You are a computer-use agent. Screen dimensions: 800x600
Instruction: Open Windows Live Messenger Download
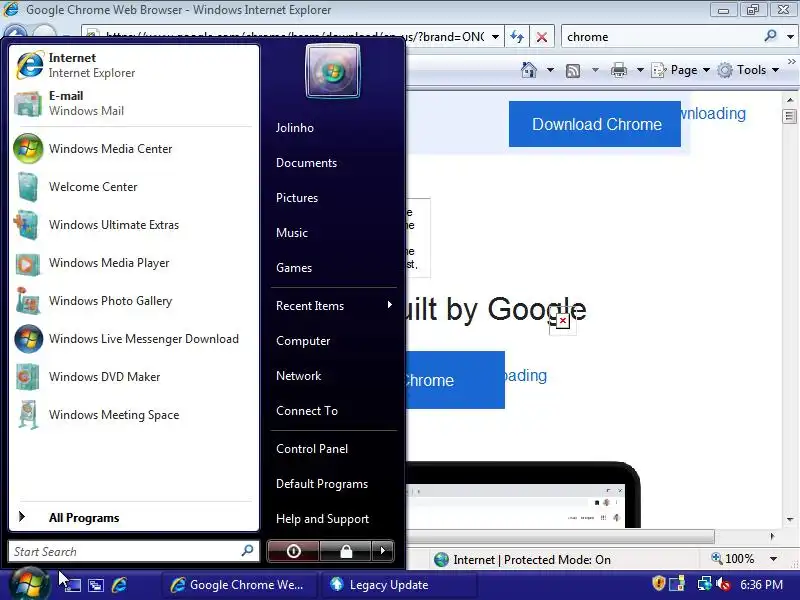click(134, 339)
